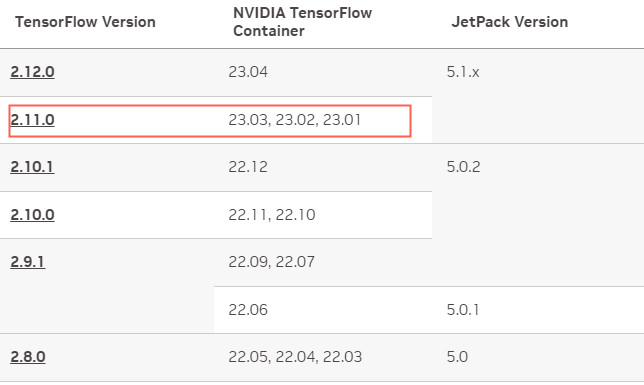This screenshot has height=385, width=644.
Task: Open the 2.10.0 TensorFlow version link
Action: (x=32, y=214)
